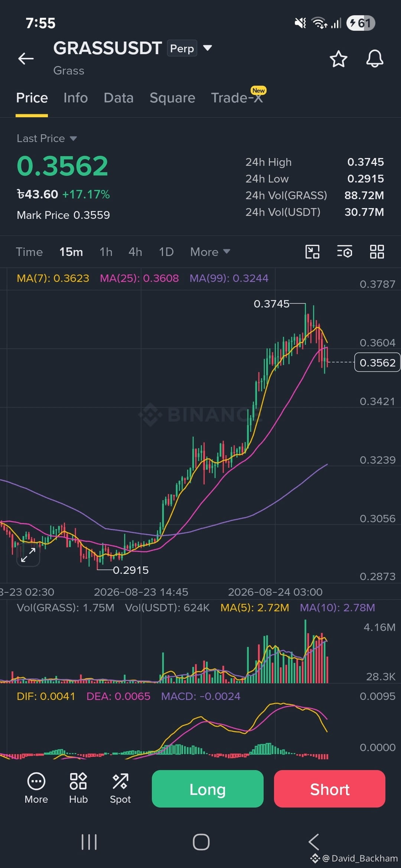Tap the DEA: 0.0065 label
The image size is (401, 868).
[118, 696]
